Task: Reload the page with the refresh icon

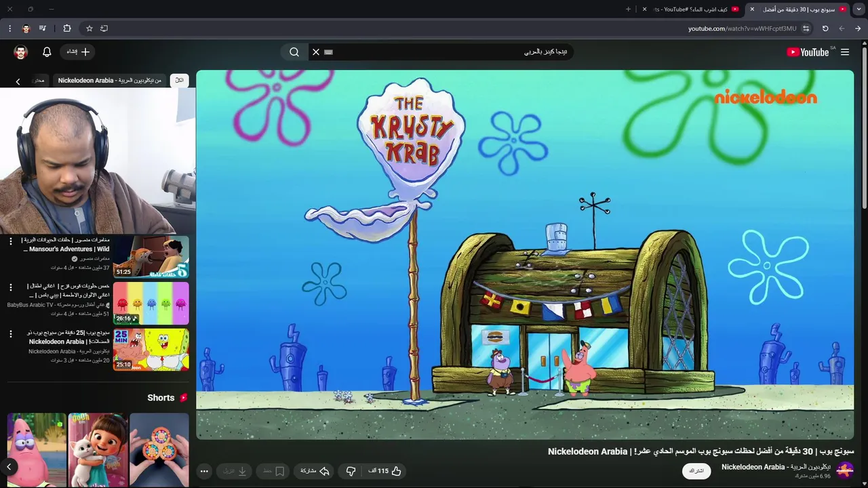Action: [825, 28]
